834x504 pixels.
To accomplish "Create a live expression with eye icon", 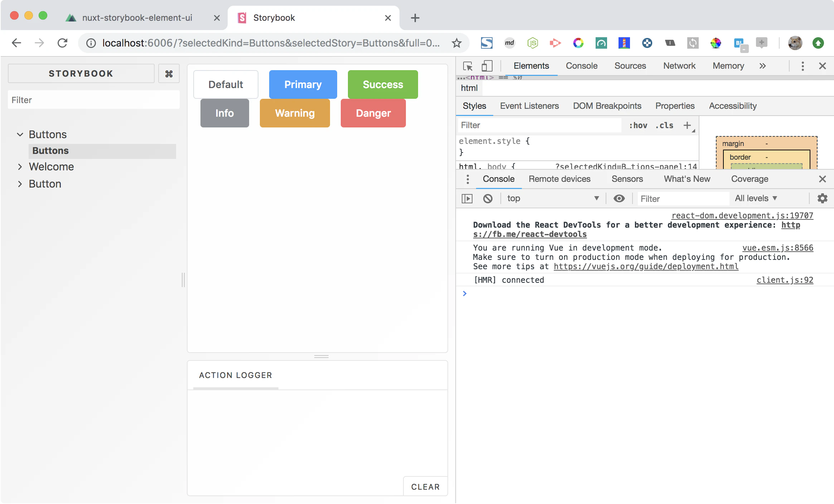I will coord(619,199).
